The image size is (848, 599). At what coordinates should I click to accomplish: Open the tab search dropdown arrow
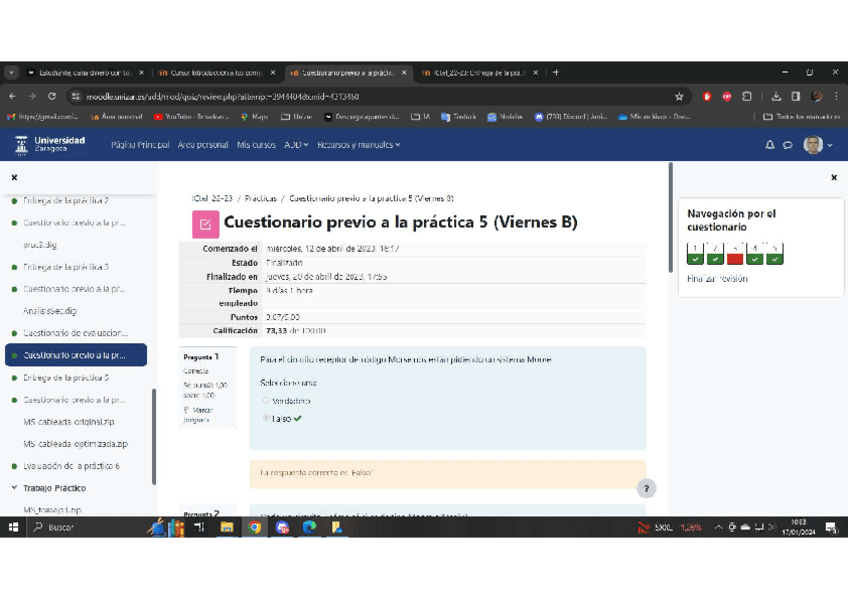click(x=11, y=72)
